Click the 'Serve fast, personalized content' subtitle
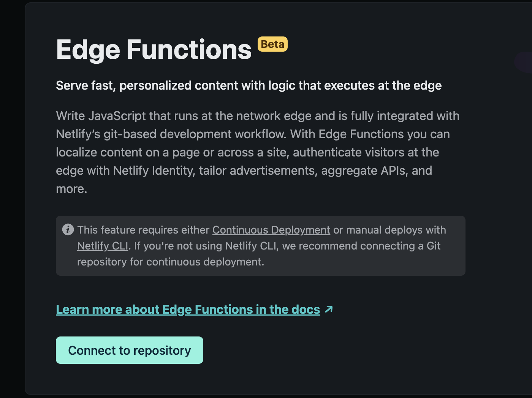 249,85
